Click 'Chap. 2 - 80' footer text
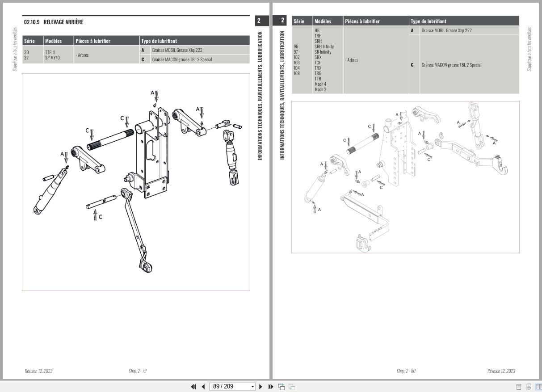542x392 pixels. pyautogui.click(x=406, y=371)
